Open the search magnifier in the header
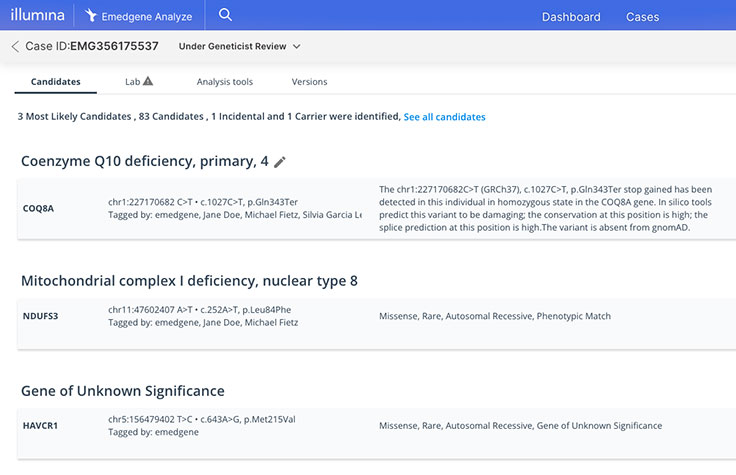 [x=225, y=15]
